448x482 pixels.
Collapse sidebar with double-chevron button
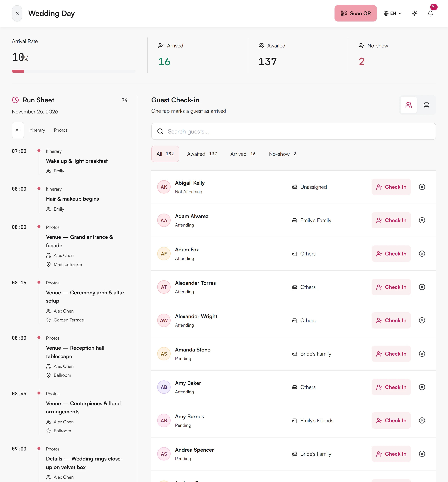click(x=17, y=13)
